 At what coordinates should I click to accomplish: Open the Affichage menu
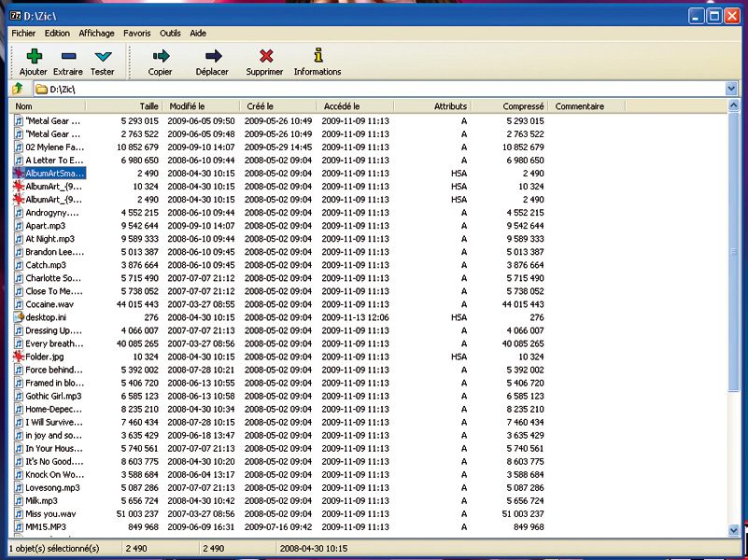point(96,33)
